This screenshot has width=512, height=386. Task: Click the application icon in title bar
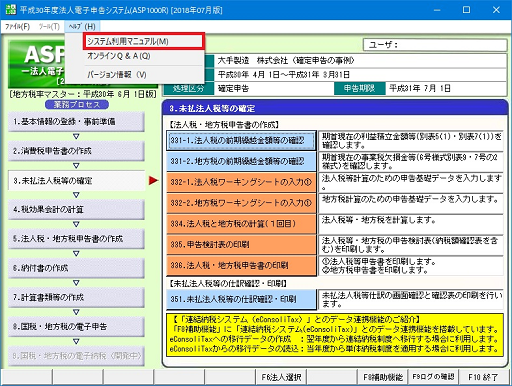click(x=10, y=9)
